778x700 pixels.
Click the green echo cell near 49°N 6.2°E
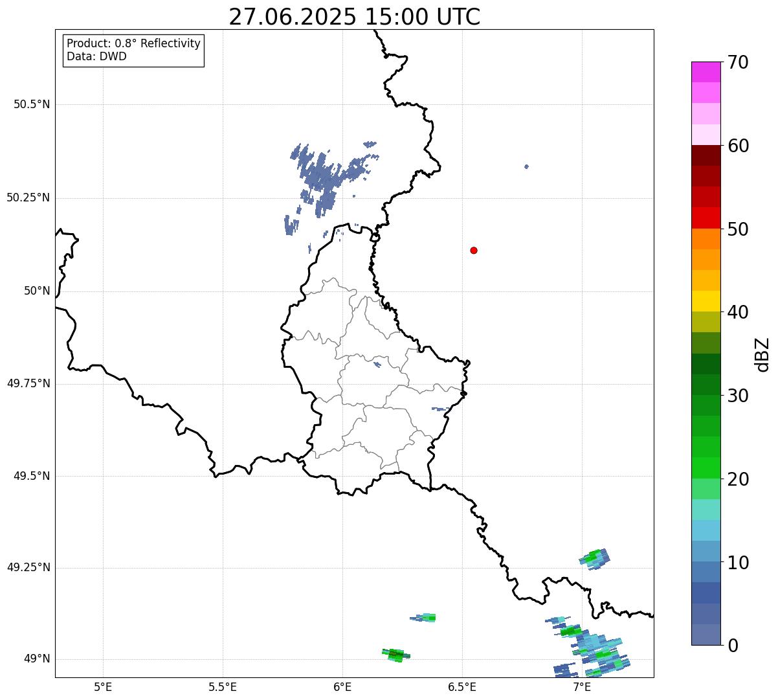click(x=395, y=655)
